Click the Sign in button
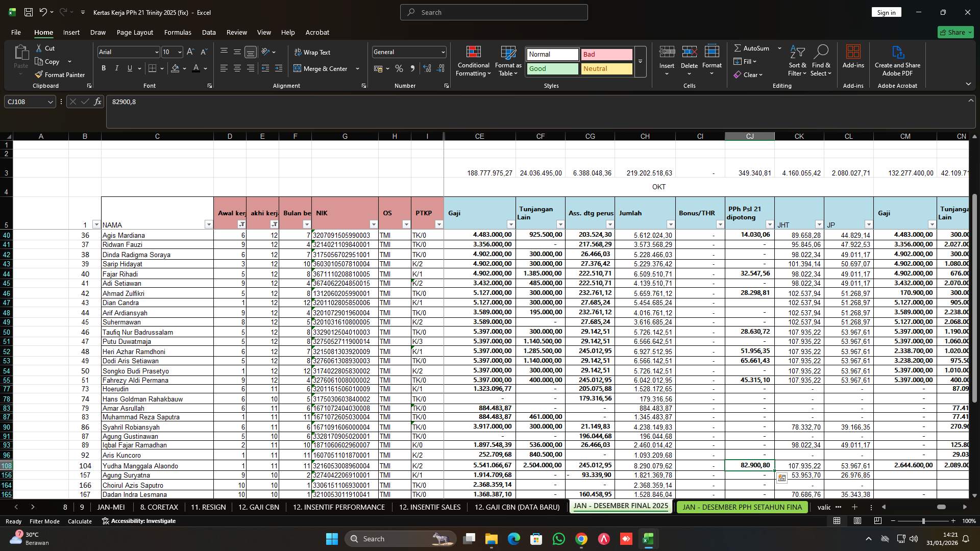 886,12
